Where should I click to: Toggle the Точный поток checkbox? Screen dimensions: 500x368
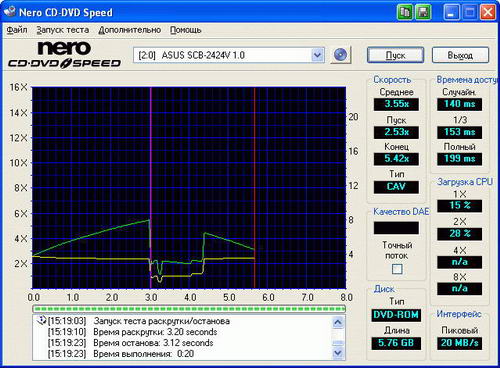tap(397, 269)
